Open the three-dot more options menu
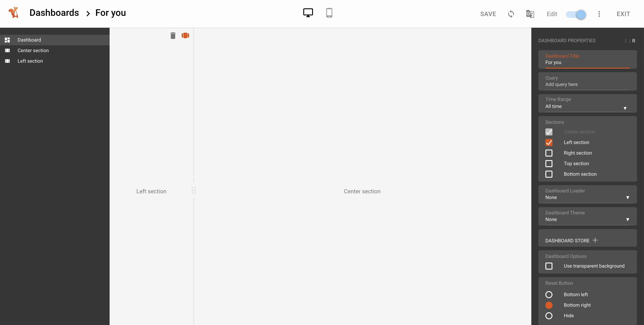The height and width of the screenshot is (325, 644). 599,14
